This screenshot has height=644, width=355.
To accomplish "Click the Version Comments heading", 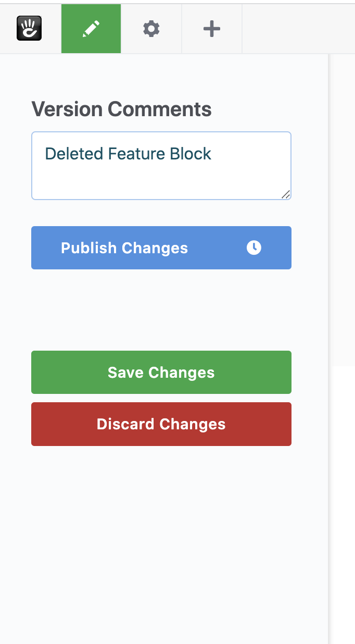I will pos(122,109).
